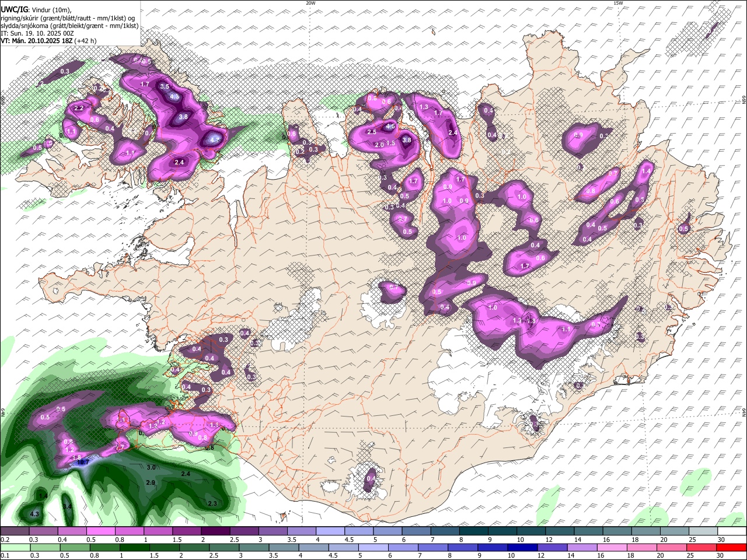The height and width of the screenshot is (560, 747).
Task: Click the "4.7" snowfall value label
Action: (214, 140)
